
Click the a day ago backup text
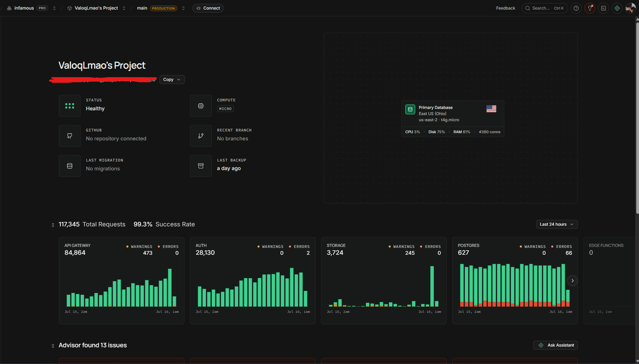pos(229,168)
